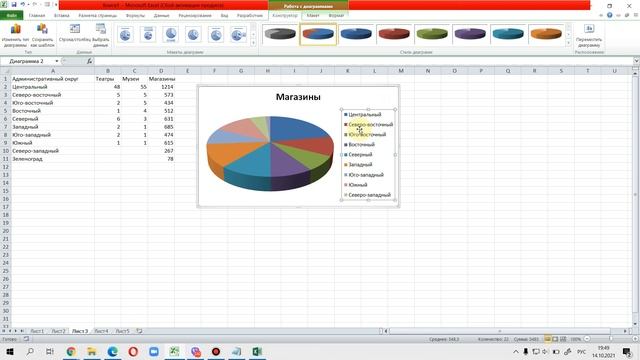640x360 pixels.
Task: Click zoom out minus button in status bar
Action: (587, 339)
